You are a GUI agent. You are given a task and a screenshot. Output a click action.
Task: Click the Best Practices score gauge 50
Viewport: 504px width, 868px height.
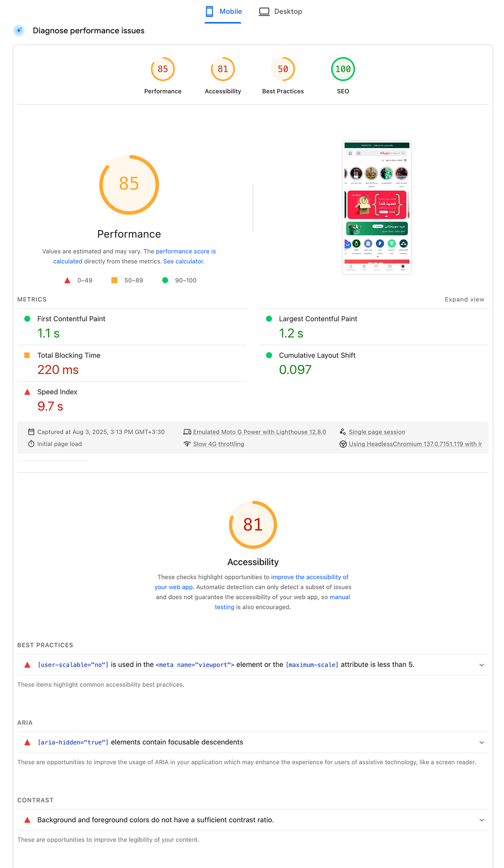tap(283, 70)
